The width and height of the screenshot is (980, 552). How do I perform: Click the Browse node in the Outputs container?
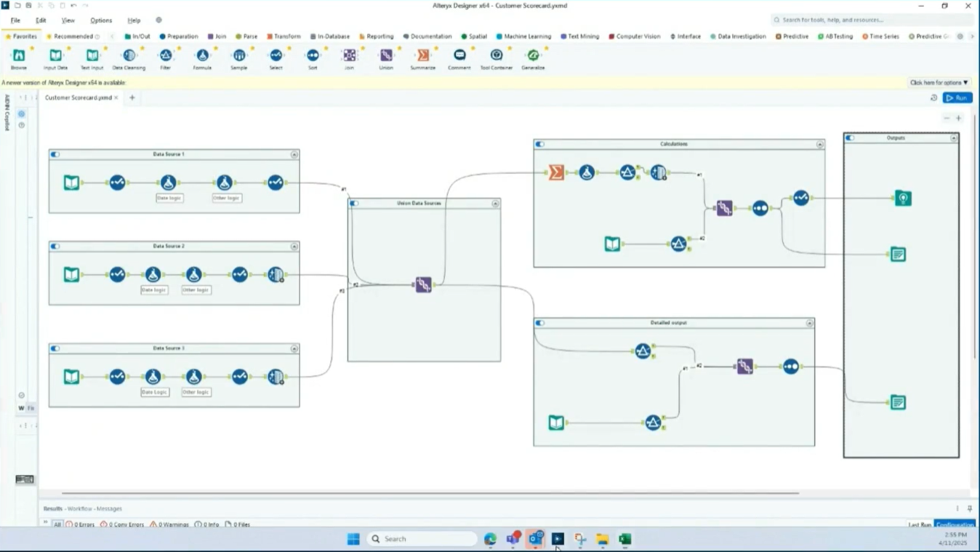point(903,198)
